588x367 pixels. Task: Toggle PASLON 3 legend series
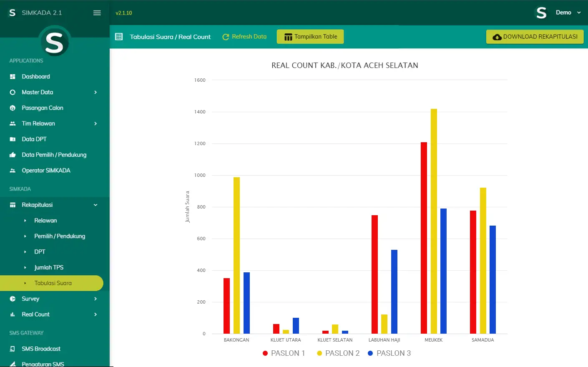[x=389, y=353]
